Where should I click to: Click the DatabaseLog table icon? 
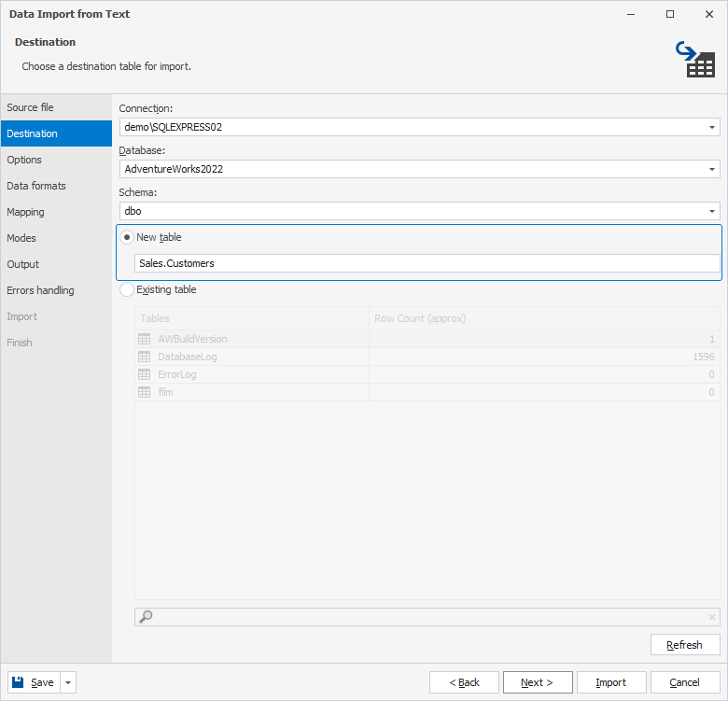point(144,357)
